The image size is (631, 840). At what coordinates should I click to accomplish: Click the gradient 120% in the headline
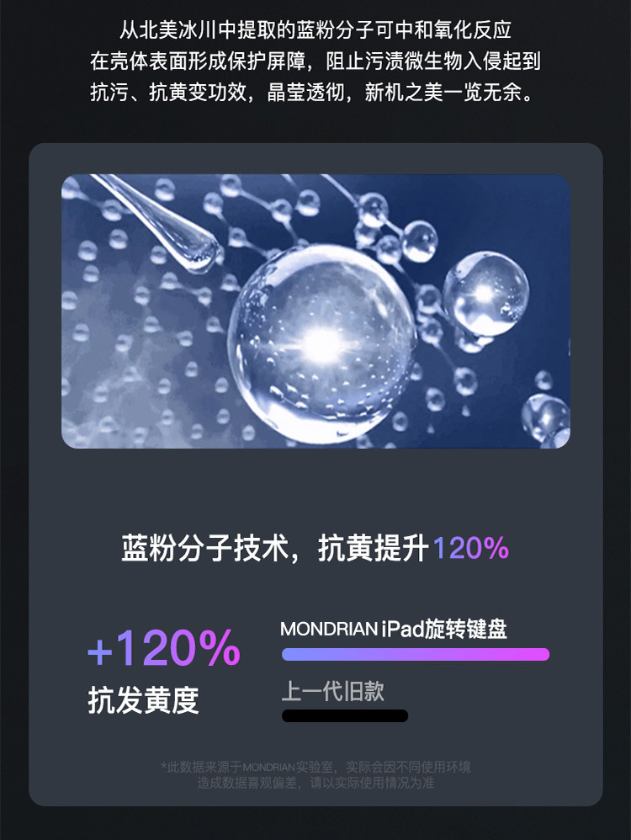click(471, 549)
